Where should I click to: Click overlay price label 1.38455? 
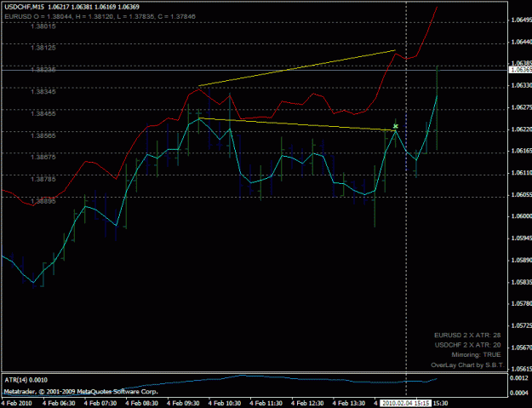(43, 113)
